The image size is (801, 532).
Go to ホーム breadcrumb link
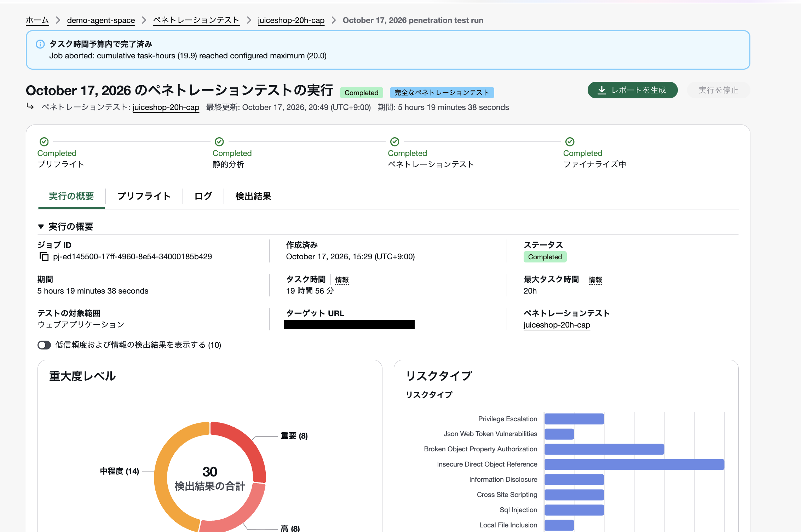[x=37, y=20]
